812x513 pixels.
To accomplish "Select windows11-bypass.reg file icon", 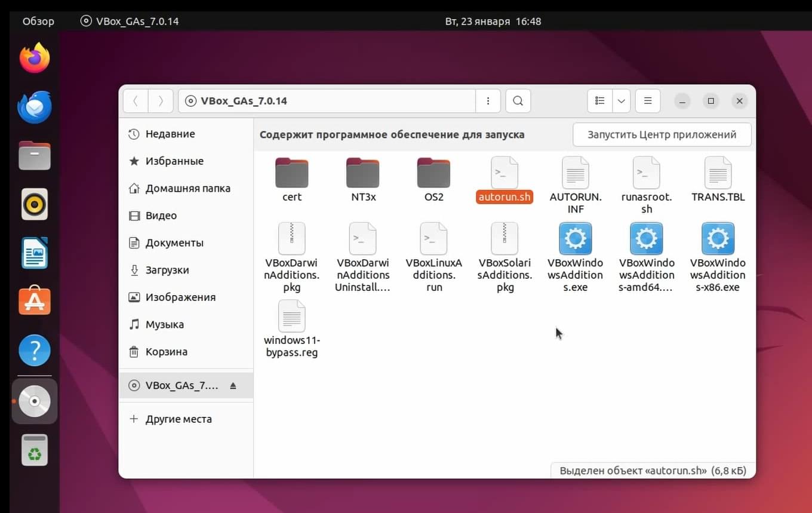I will click(x=292, y=317).
